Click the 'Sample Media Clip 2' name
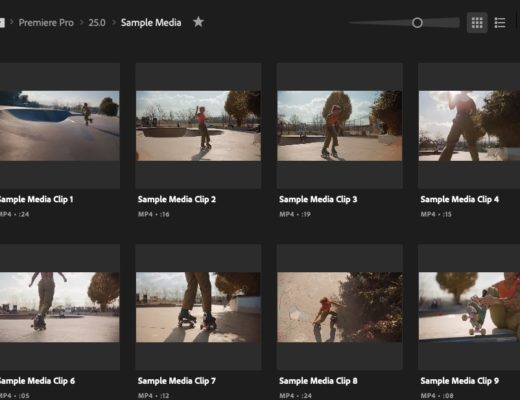 pyautogui.click(x=177, y=199)
